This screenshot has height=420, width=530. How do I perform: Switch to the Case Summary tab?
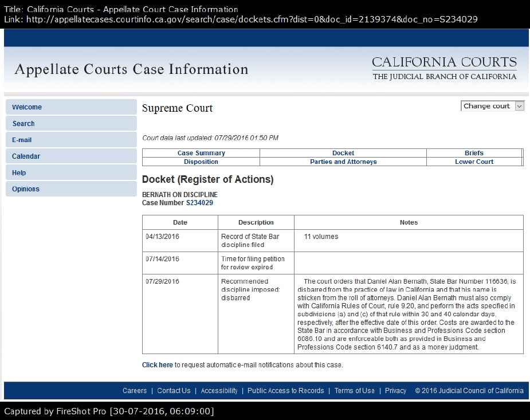tap(201, 153)
